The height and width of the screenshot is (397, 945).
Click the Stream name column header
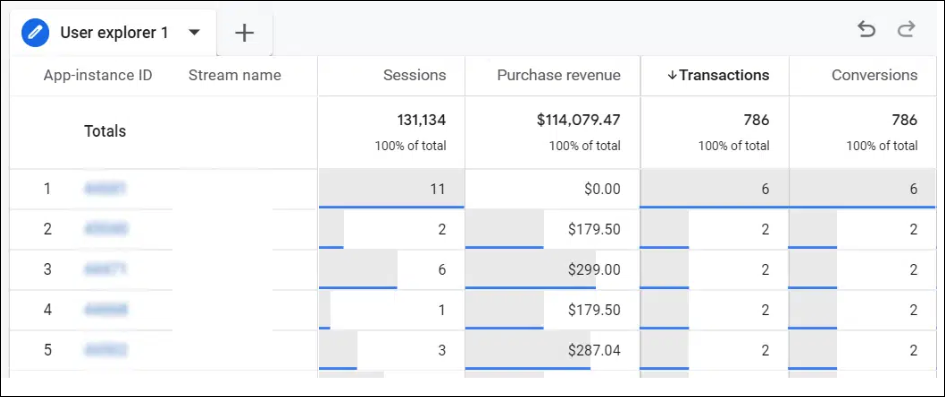pos(234,75)
